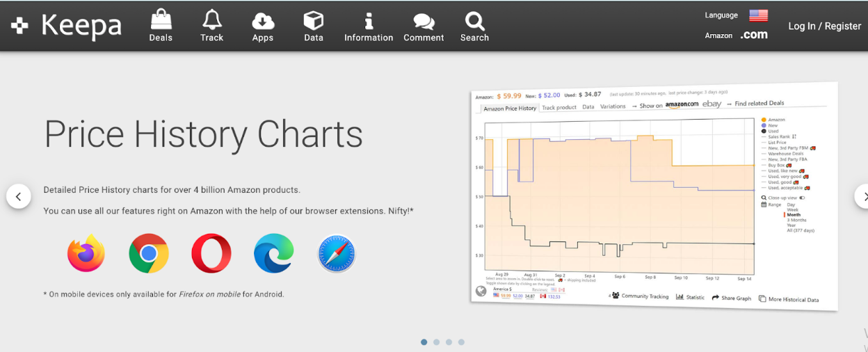Screen dimensions: 868x352
Task: Click the Chrome browser extension icon
Action: 149,253
